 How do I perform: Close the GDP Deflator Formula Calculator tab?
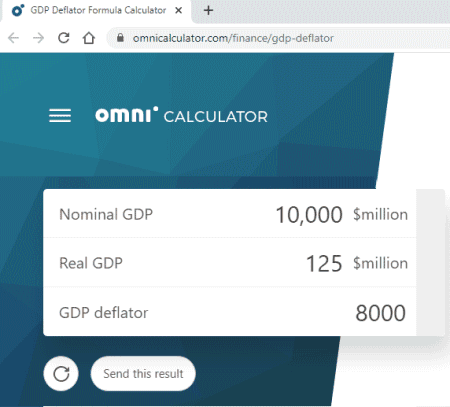point(179,11)
